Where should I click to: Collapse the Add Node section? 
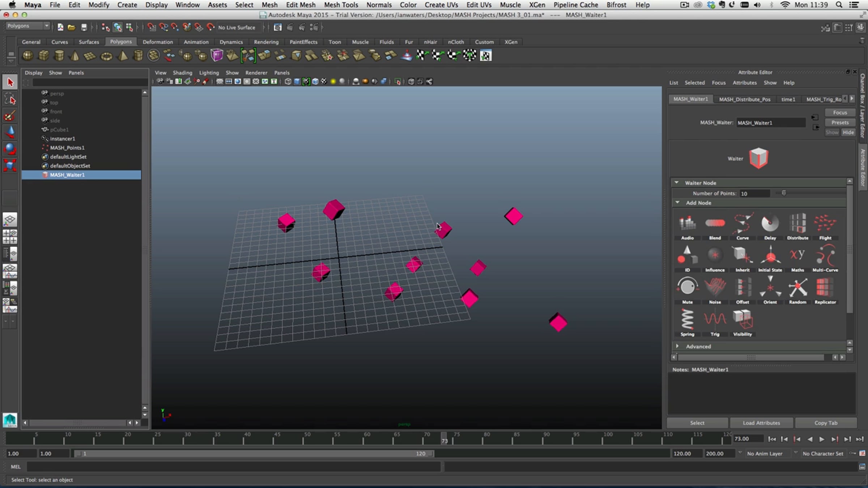tap(677, 202)
